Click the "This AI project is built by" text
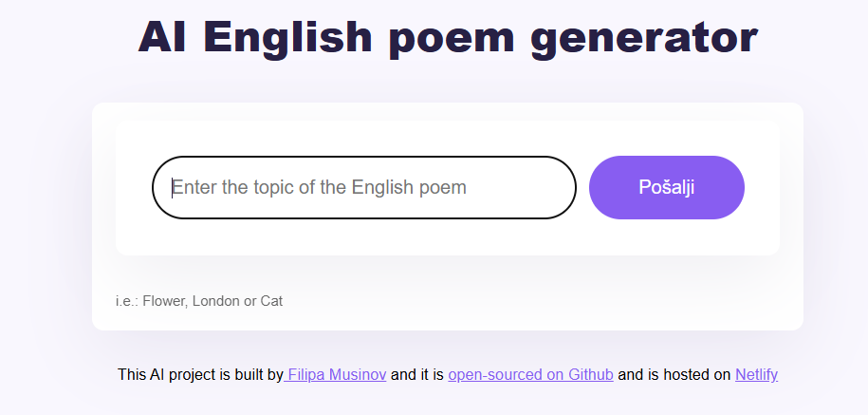Image resolution: width=868 pixels, height=415 pixels. click(x=199, y=374)
